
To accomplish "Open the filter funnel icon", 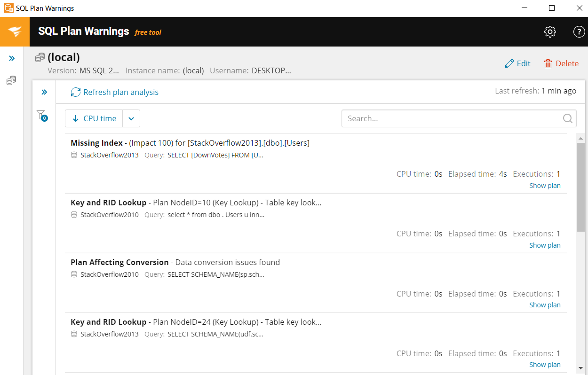I will point(41,115).
